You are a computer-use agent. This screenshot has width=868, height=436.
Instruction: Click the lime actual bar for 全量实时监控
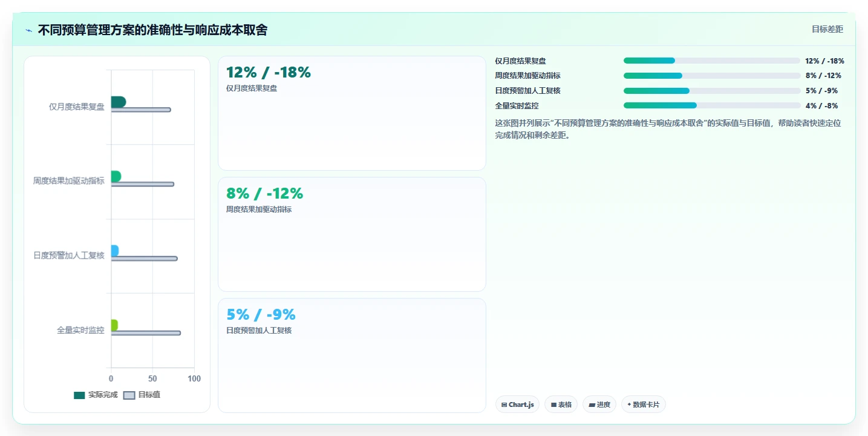pos(114,325)
